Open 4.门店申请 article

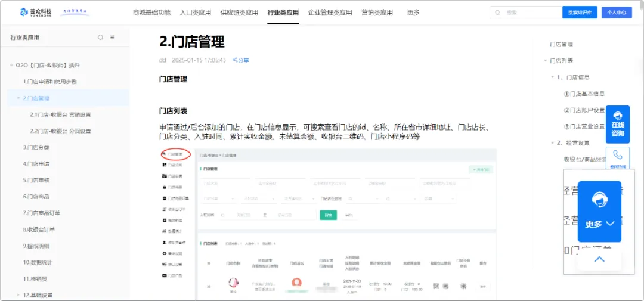pyautogui.click(x=36, y=164)
